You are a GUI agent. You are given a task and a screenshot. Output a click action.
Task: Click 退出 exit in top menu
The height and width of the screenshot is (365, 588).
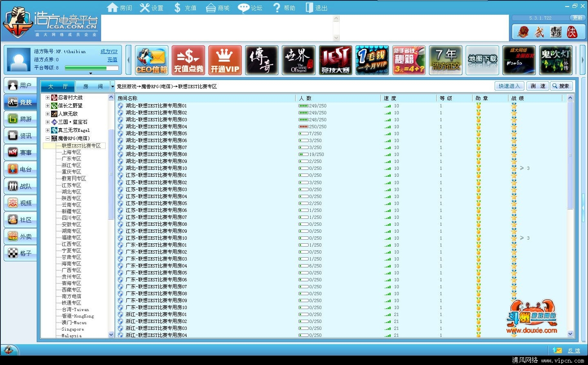pos(317,8)
